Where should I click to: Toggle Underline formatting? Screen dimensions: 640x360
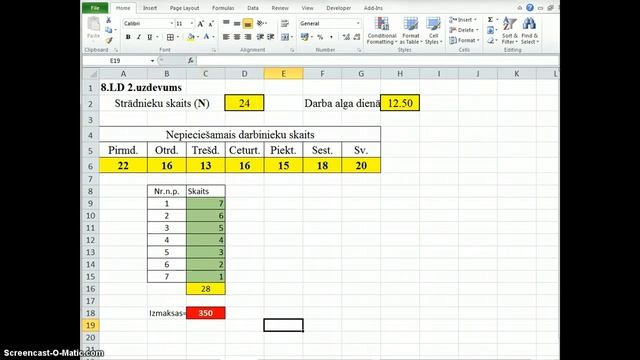(149, 37)
